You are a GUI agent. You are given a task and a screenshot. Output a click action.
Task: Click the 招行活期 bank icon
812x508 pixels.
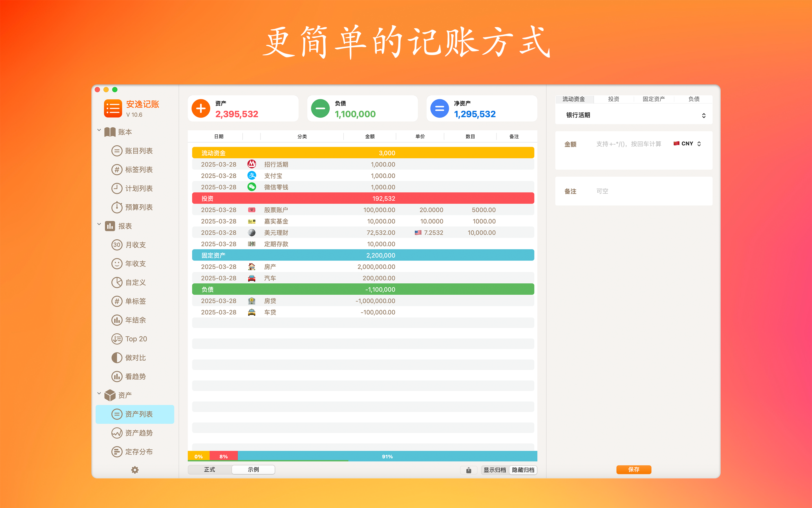click(x=252, y=164)
